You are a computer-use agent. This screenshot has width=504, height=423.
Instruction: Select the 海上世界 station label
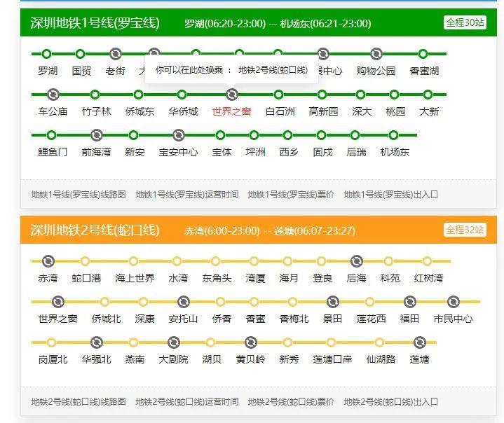[x=135, y=278]
